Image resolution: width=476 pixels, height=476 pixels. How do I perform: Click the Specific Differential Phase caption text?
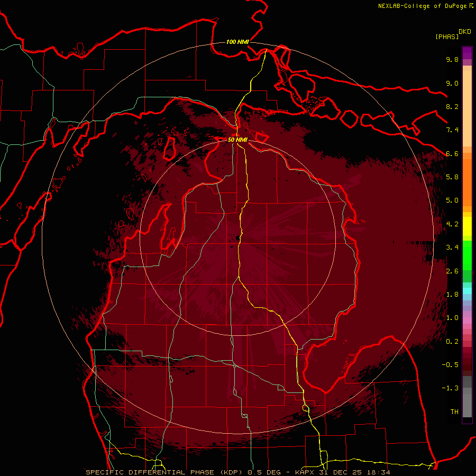(x=238, y=472)
